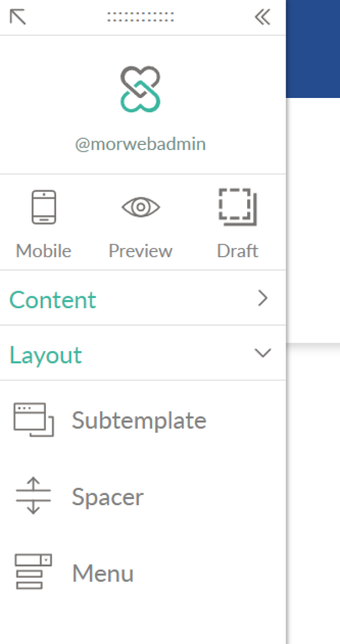This screenshot has height=644, width=340.
Task: Select the Subtemplate widget icon
Action: tap(33, 420)
